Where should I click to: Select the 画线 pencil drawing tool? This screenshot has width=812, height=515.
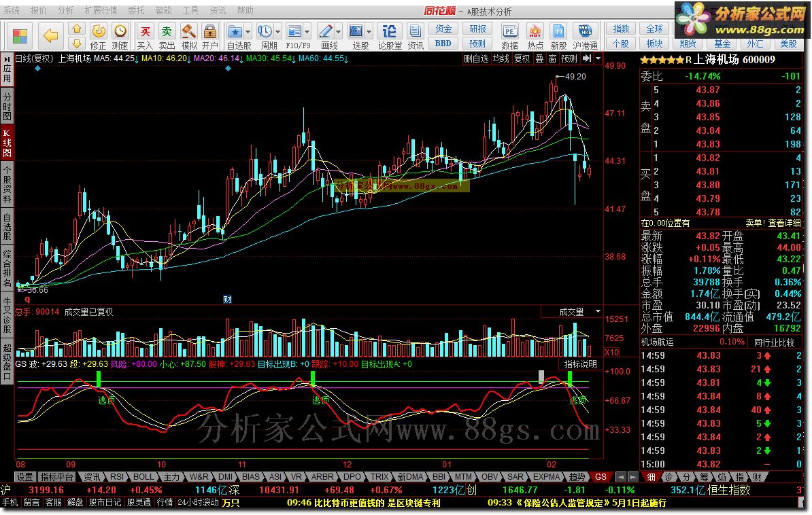pyautogui.click(x=325, y=31)
